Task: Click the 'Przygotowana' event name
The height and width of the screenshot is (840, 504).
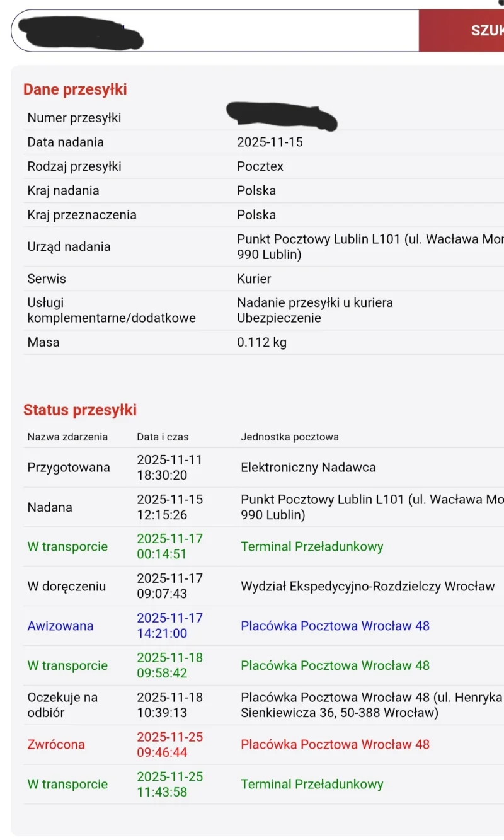Action: click(x=69, y=467)
